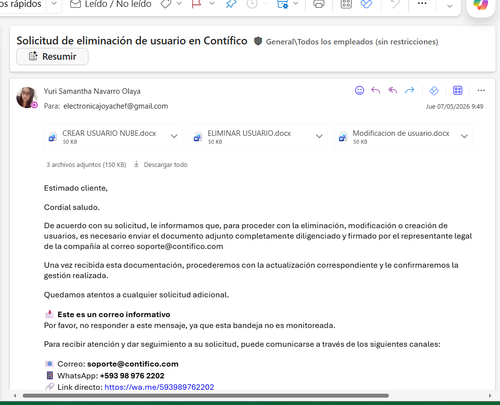Click the sensitivity label shield icon
The height and width of the screenshot is (405, 500).
click(x=258, y=41)
